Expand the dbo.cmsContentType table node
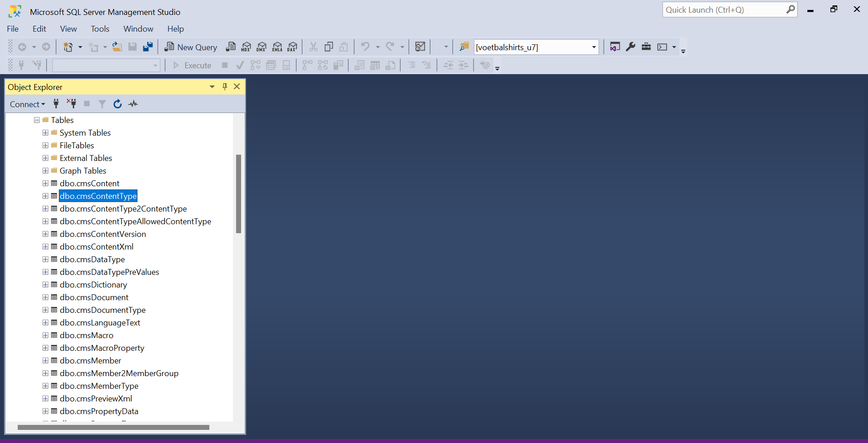868x443 pixels. pyautogui.click(x=45, y=196)
